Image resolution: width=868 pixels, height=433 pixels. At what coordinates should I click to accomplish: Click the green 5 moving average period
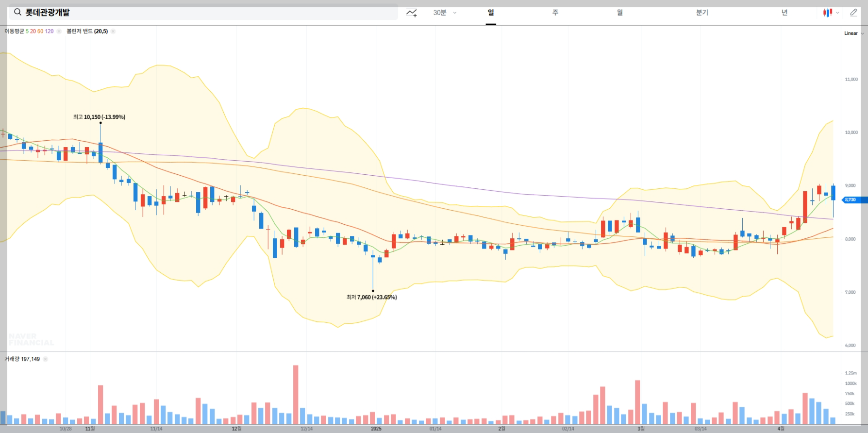click(27, 31)
